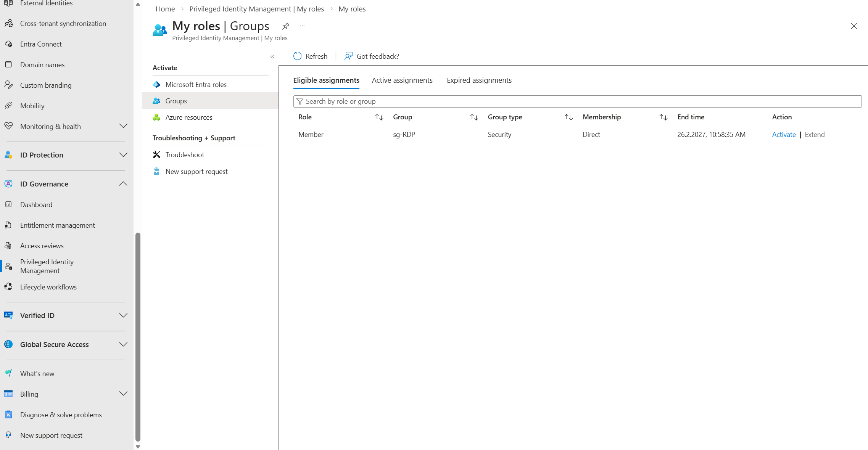The height and width of the screenshot is (450, 868).
Task: Open the Troubleshoot wrench item
Action: 185,154
